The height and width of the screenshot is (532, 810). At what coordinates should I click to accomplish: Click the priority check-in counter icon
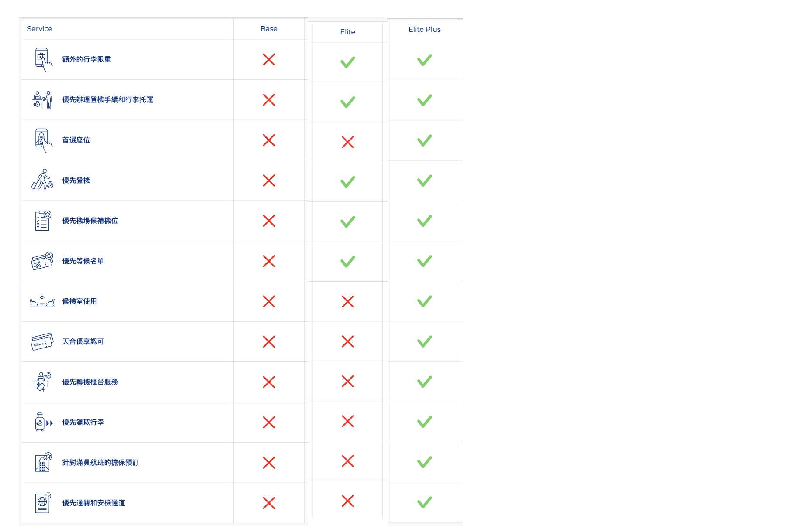42,100
